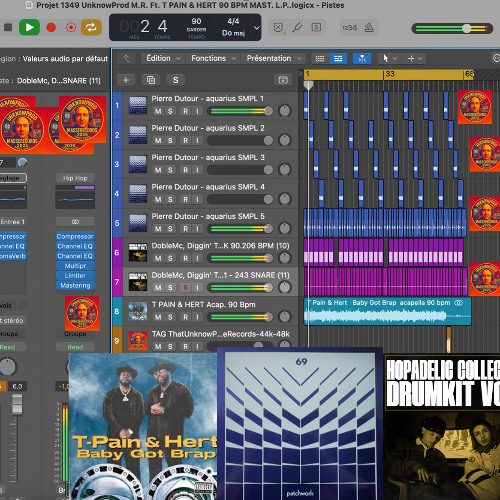Add a new track with plus button
This screenshot has height=500, width=500.
point(126,80)
